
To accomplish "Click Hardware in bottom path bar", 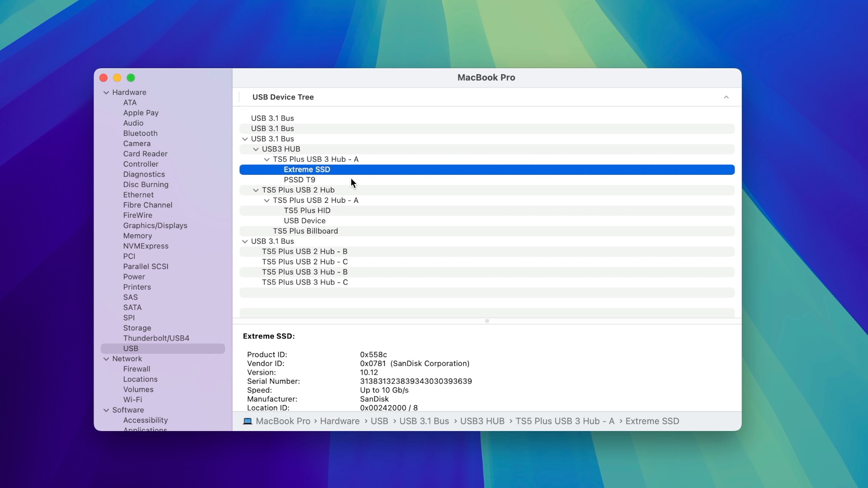I will pos(340,421).
